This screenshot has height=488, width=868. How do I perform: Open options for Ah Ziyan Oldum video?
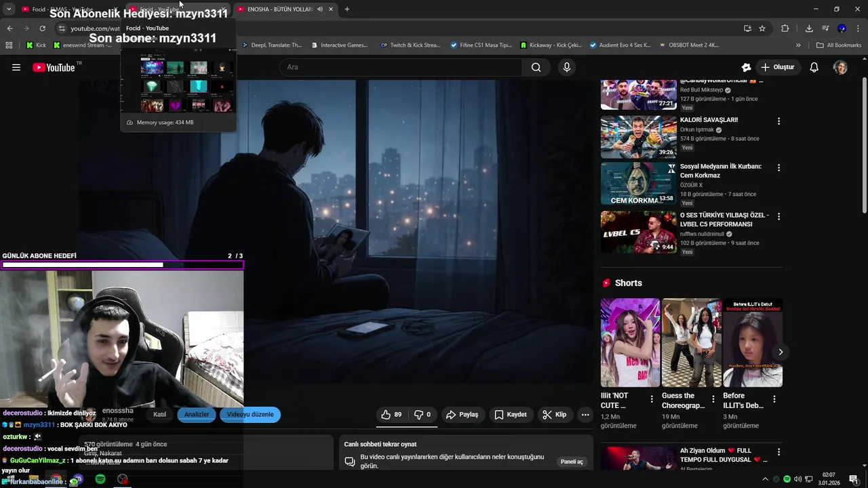[778, 451]
